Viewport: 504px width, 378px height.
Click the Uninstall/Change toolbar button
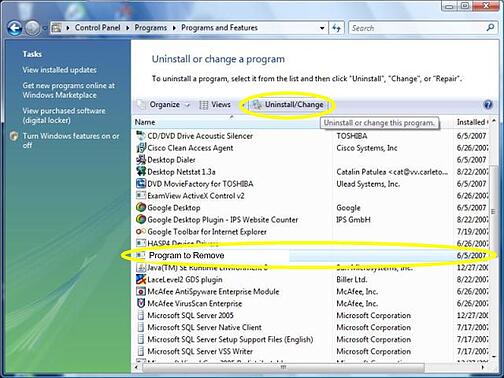288,105
